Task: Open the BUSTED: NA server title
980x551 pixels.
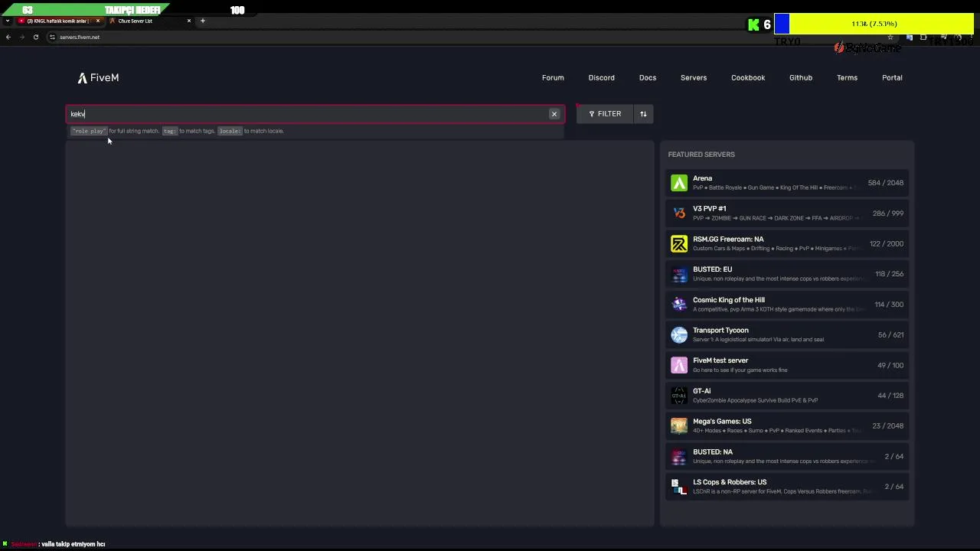Action: pos(713,452)
